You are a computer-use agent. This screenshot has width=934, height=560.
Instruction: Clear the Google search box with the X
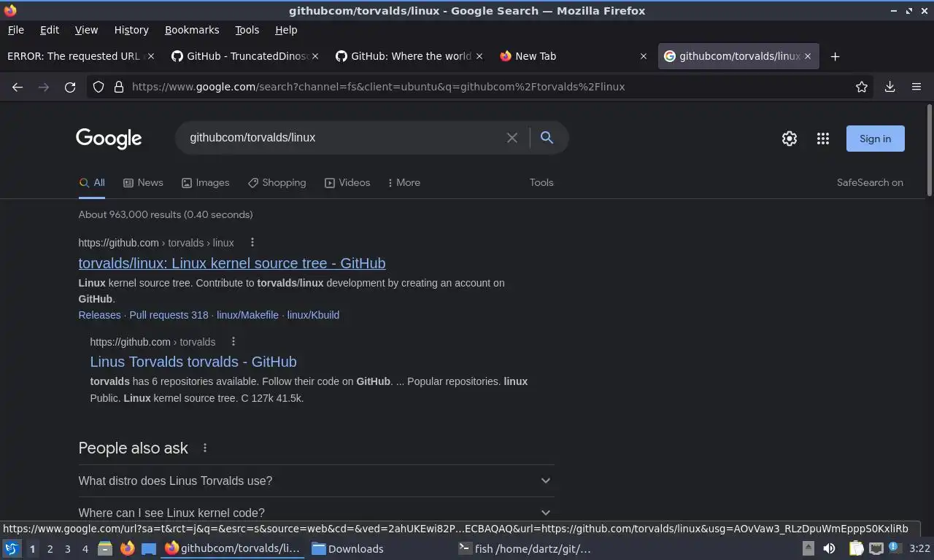[512, 138]
